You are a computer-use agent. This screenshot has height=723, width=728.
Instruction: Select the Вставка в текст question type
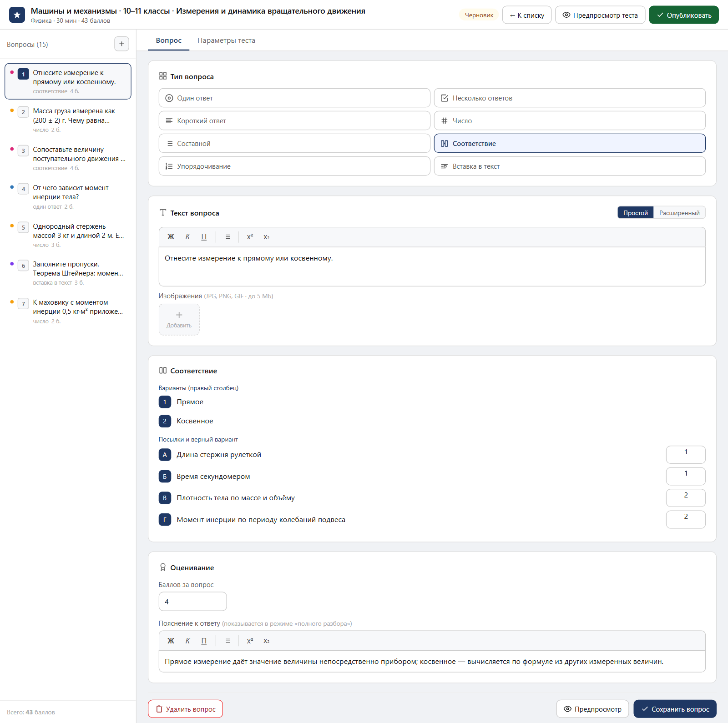coord(570,166)
